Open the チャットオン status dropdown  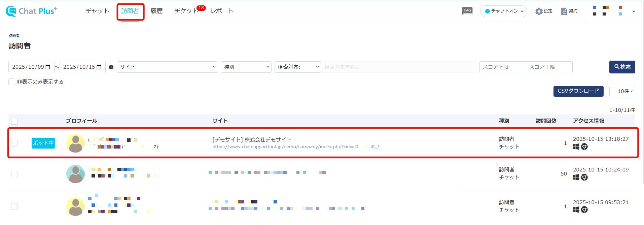coord(504,11)
